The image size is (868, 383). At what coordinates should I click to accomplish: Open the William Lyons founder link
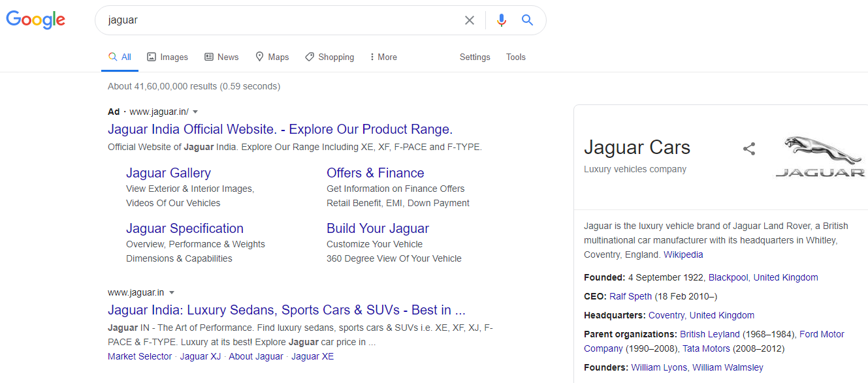[659, 367]
